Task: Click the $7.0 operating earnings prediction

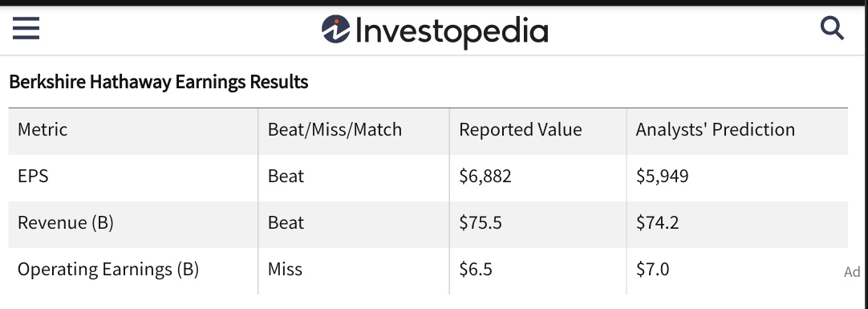Action: (x=653, y=269)
